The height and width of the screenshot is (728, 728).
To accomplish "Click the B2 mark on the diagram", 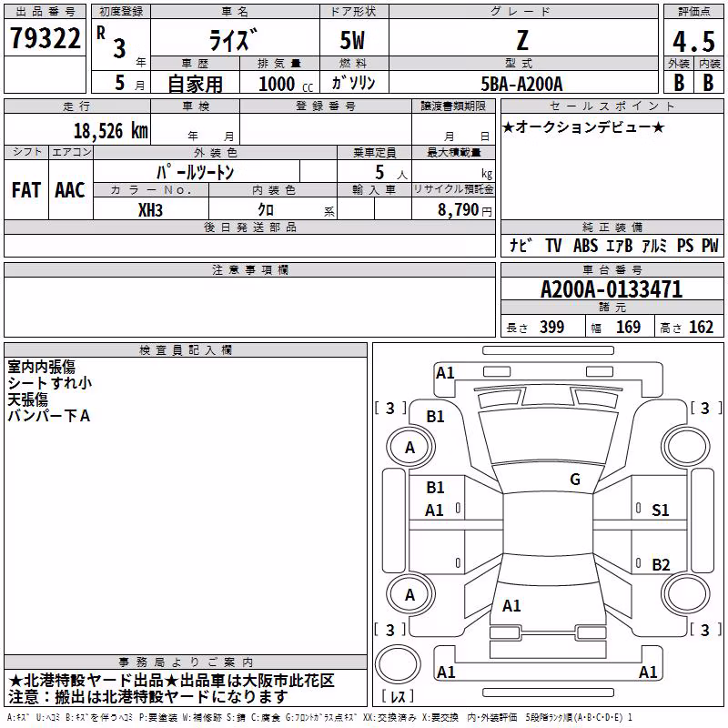I will [661, 564].
